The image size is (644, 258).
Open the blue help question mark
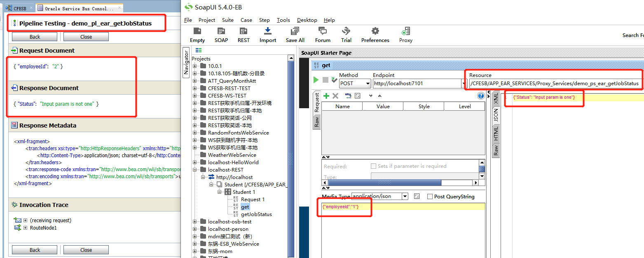(480, 96)
